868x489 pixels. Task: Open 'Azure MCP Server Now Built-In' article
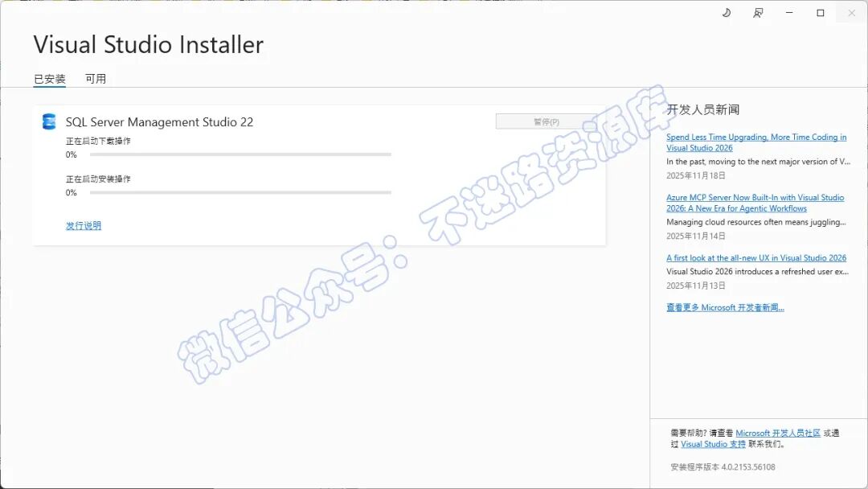755,203
